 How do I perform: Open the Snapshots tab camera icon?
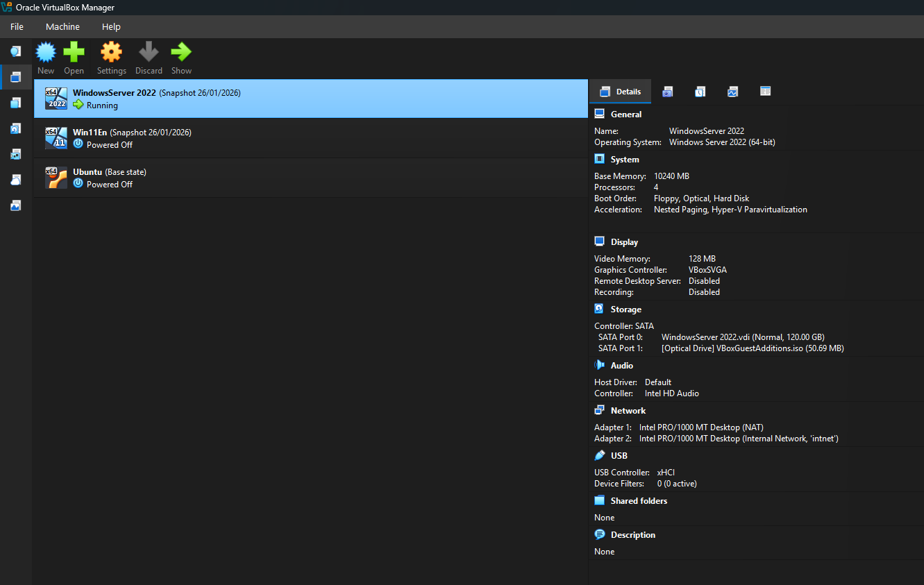click(x=667, y=92)
